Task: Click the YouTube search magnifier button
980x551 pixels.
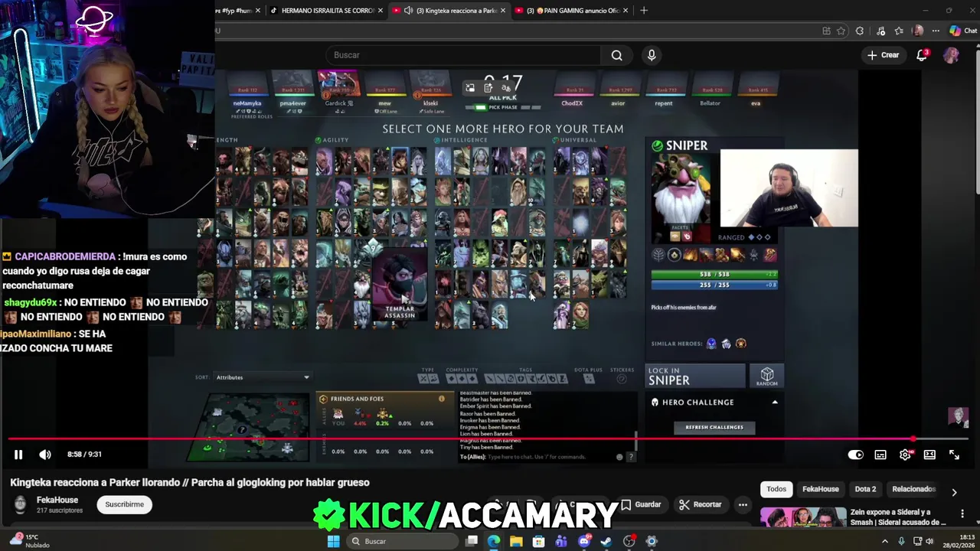Action: [x=616, y=55]
